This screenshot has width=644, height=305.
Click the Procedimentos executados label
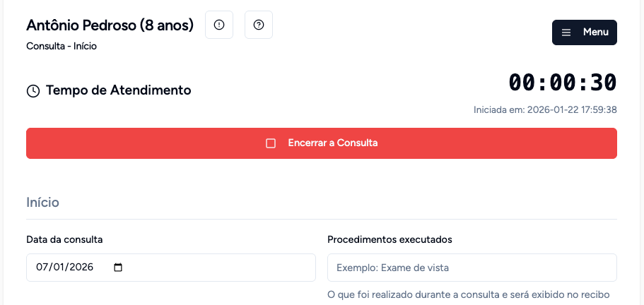point(390,239)
